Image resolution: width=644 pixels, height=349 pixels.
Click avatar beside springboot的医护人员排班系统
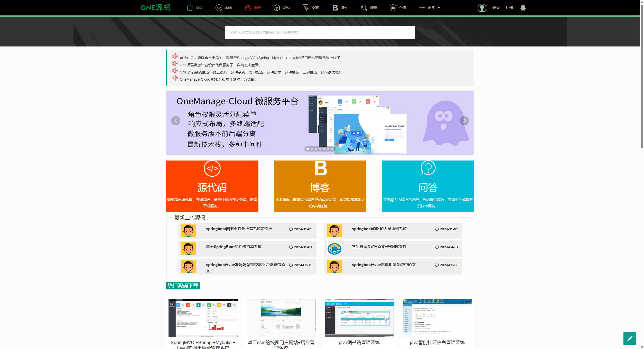click(334, 231)
